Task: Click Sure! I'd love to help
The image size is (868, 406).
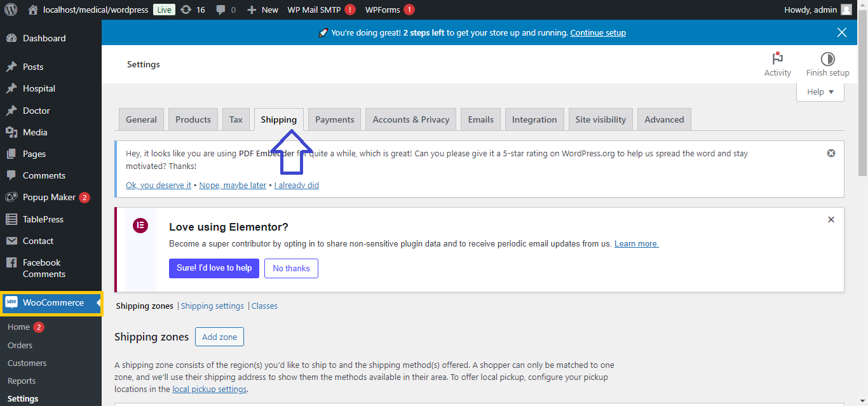Action: pyautogui.click(x=214, y=268)
